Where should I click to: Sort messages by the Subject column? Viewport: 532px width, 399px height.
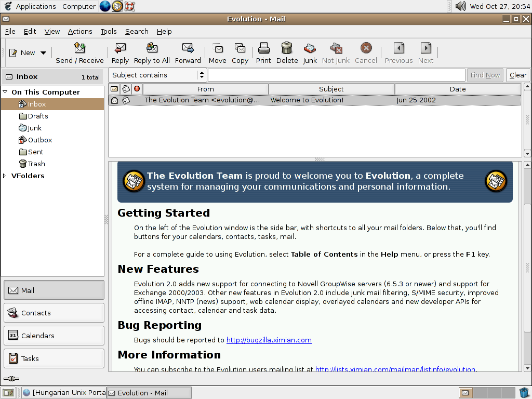(331, 89)
